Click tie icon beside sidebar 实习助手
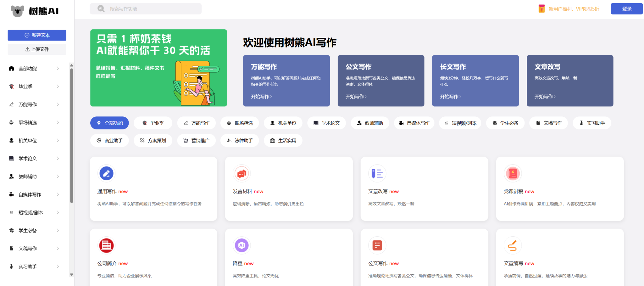The image size is (644, 286). pyautogui.click(x=12, y=266)
